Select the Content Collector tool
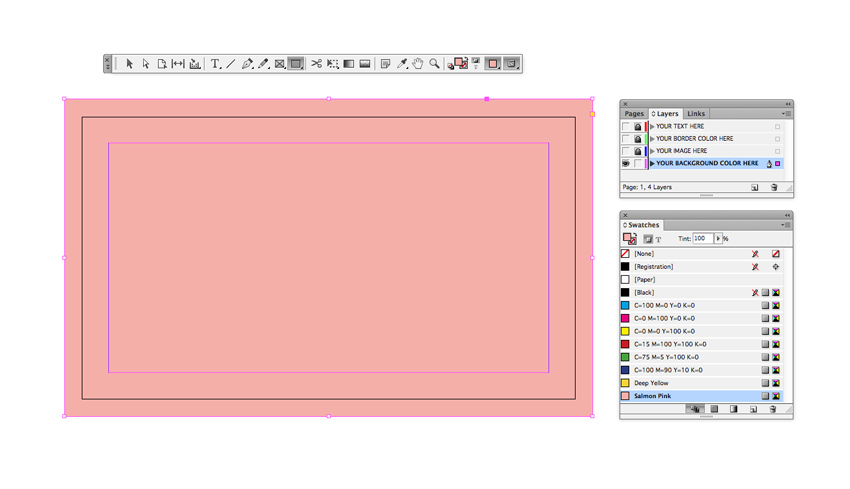The height and width of the screenshot is (489, 850). (195, 64)
